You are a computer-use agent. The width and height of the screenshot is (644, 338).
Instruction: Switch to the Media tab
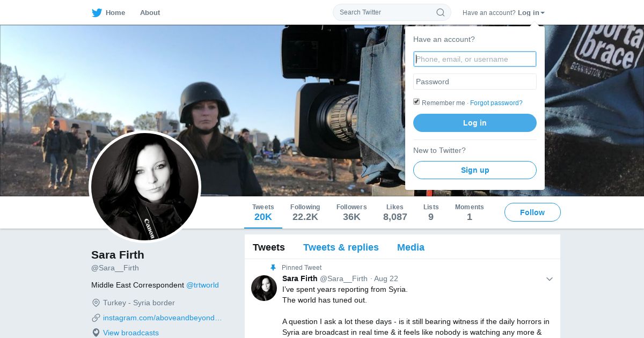click(411, 247)
